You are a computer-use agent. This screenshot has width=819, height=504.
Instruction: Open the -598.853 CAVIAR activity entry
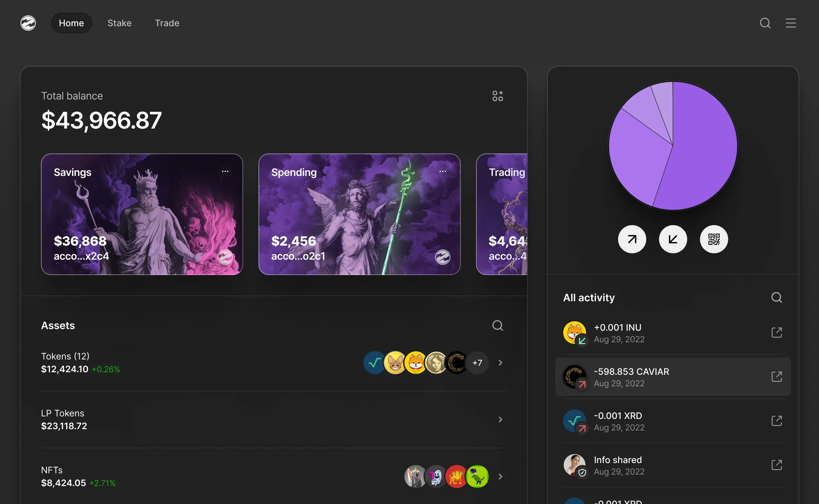[x=673, y=377]
